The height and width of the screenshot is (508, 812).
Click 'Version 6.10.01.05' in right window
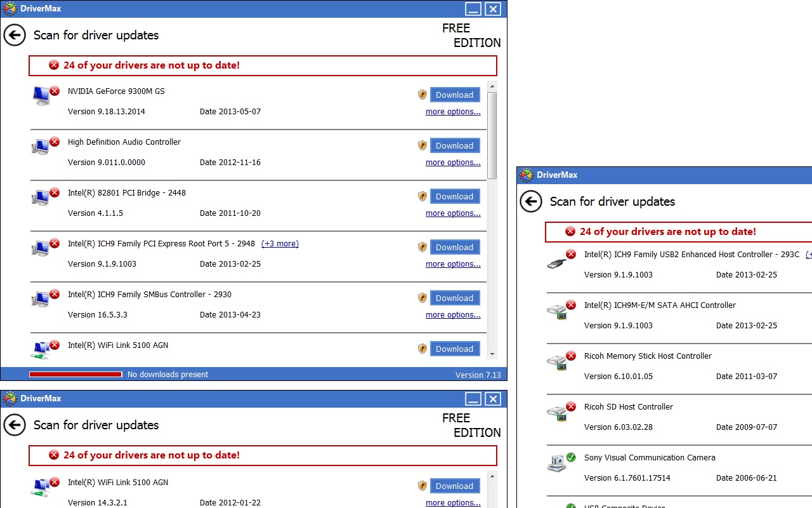click(619, 377)
